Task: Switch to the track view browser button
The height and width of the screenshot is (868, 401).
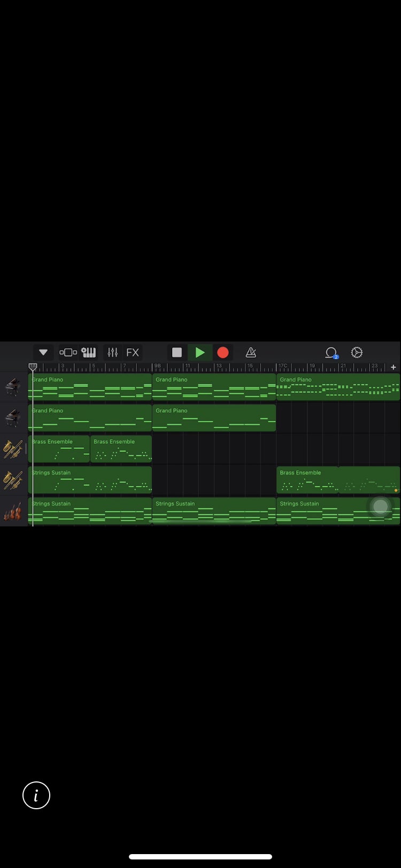Action: (x=68, y=352)
